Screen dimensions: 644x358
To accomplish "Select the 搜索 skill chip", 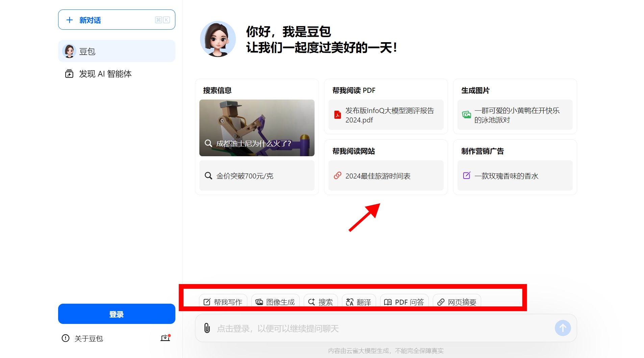I will pos(321,301).
